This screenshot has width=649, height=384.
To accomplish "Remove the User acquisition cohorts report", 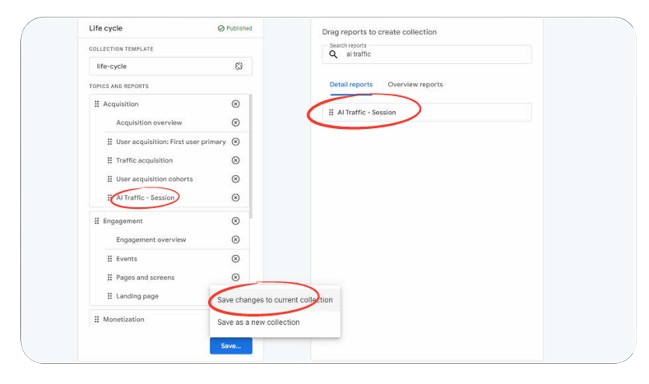I will tap(236, 179).
